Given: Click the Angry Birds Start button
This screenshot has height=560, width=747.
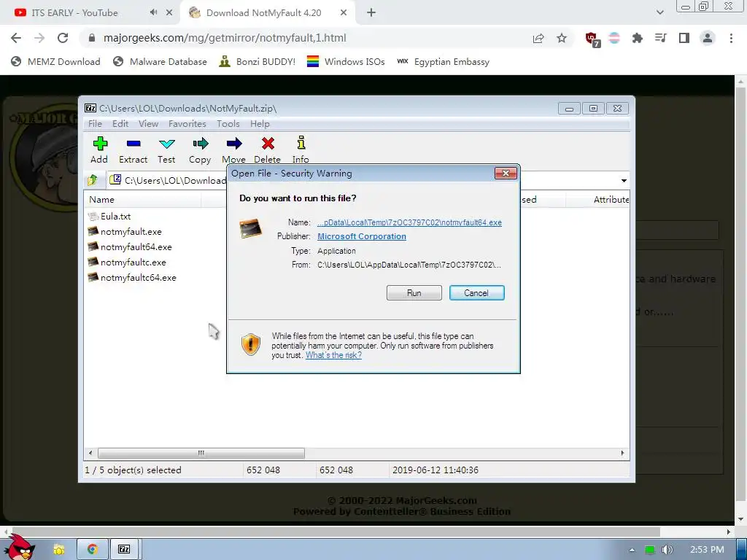Looking at the screenshot, I should (x=20, y=548).
